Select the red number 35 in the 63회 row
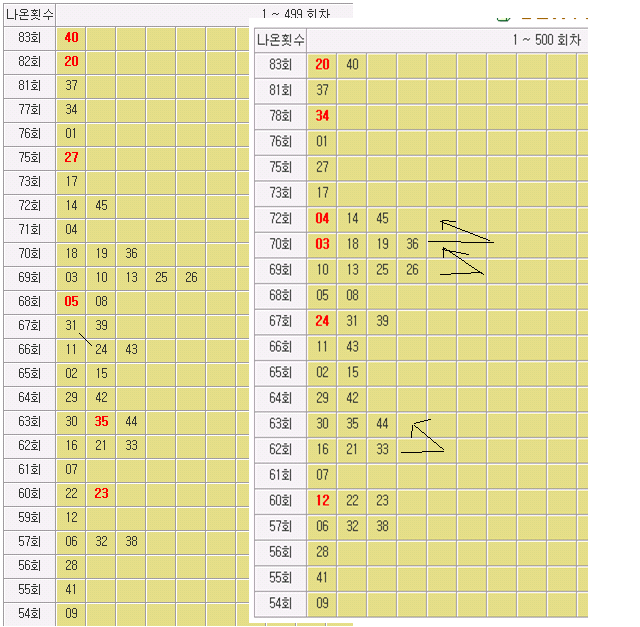The height and width of the screenshot is (627, 640). (101, 421)
